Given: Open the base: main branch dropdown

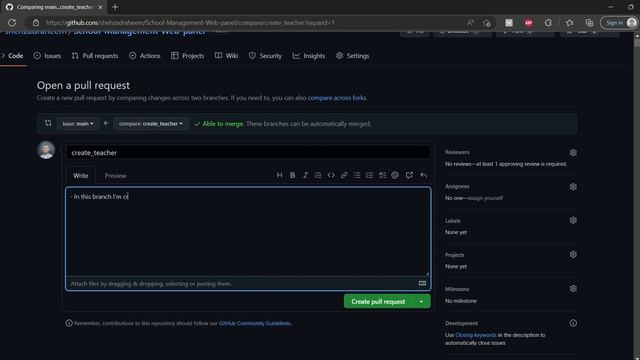Looking at the screenshot, I should click(78, 124).
